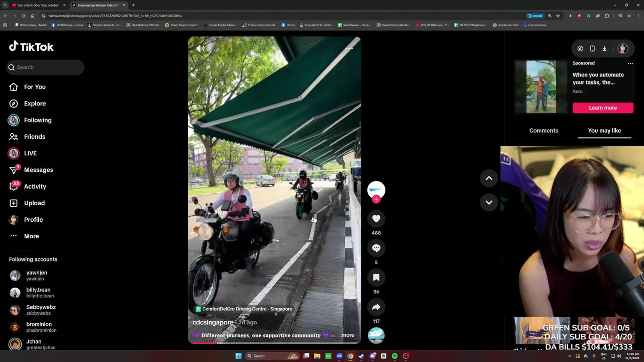Image resolution: width=644 pixels, height=362 pixels.
Task: Open Steam from the taskbar
Action: pos(361,356)
